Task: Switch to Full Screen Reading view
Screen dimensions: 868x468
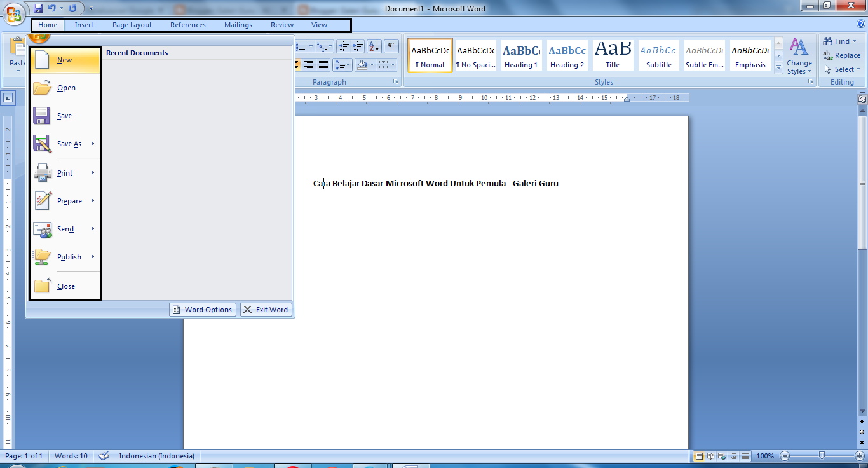Action: coord(711,456)
